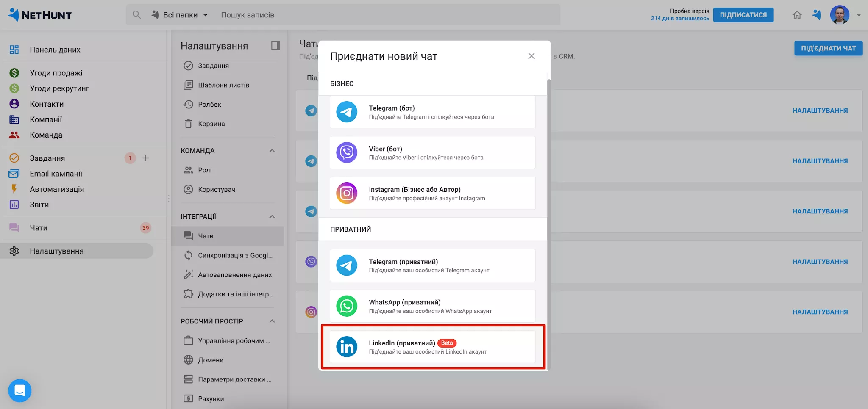Click the NetHunt bird icon in top bar
Image resolution: width=868 pixels, height=409 pixels.
pyautogui.click(x=817, y=15)
